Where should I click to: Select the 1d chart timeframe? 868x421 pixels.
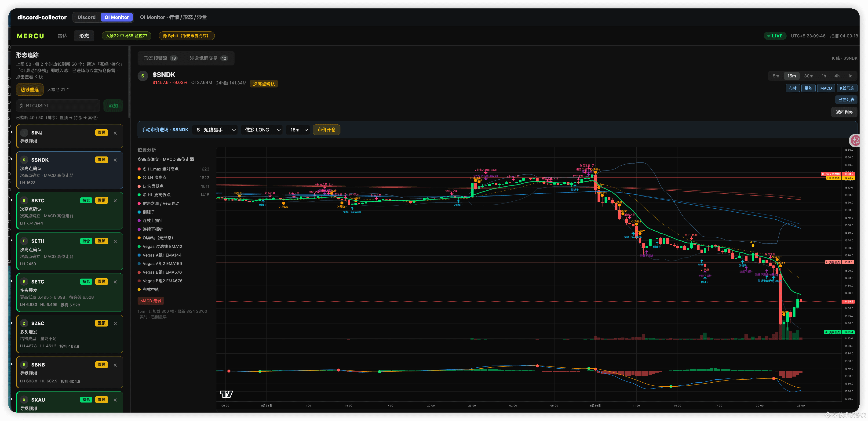pos(850,76)
